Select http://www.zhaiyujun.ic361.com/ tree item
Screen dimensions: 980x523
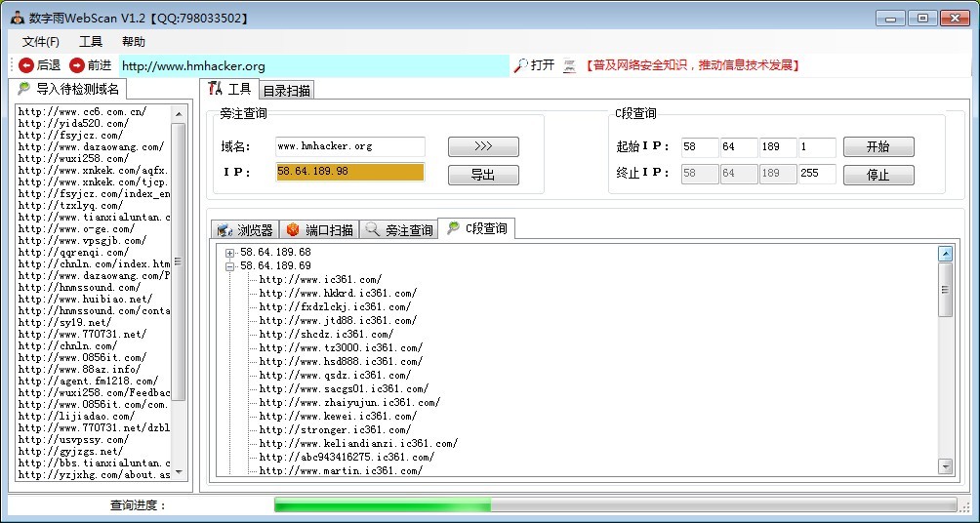tap(350, 403)
